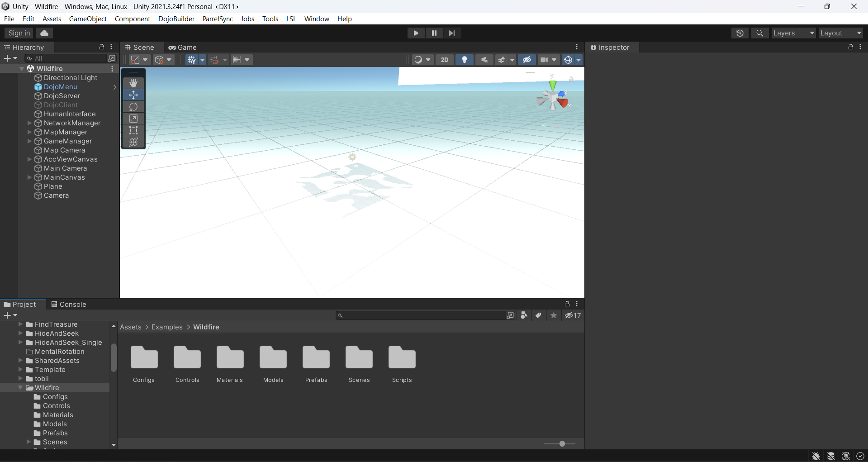The width and height of the screenshot is (868, 462).
Task: Select the Scale tool
Action: pos(133,119)
